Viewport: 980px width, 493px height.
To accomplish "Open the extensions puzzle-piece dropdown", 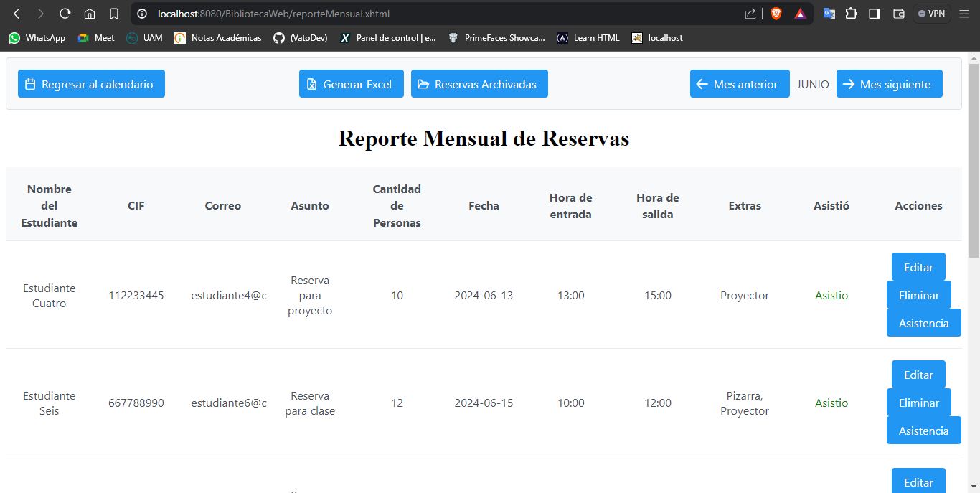I will click(x=851, y=13).
